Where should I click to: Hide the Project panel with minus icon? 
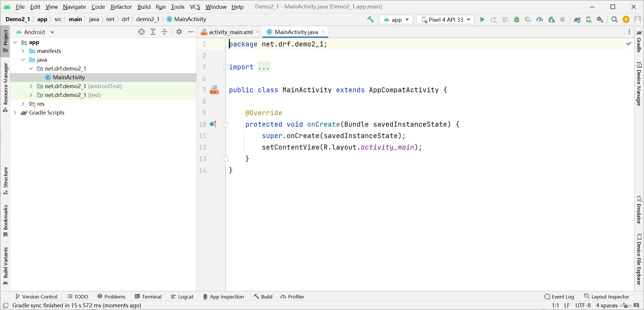(191, 32)
